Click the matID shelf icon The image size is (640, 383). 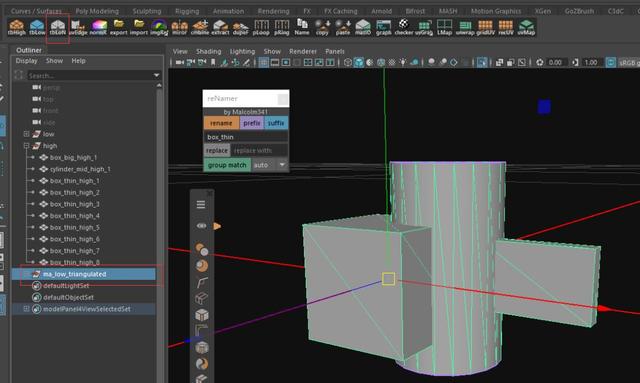pos(363,27)
